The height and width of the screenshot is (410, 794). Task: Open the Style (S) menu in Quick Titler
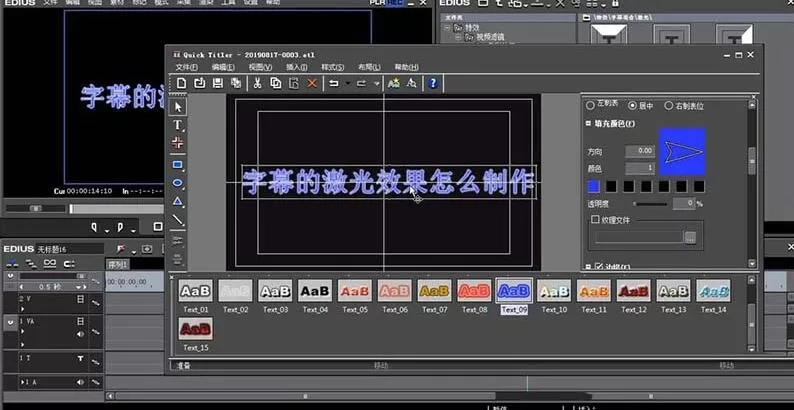coord(333,67)
